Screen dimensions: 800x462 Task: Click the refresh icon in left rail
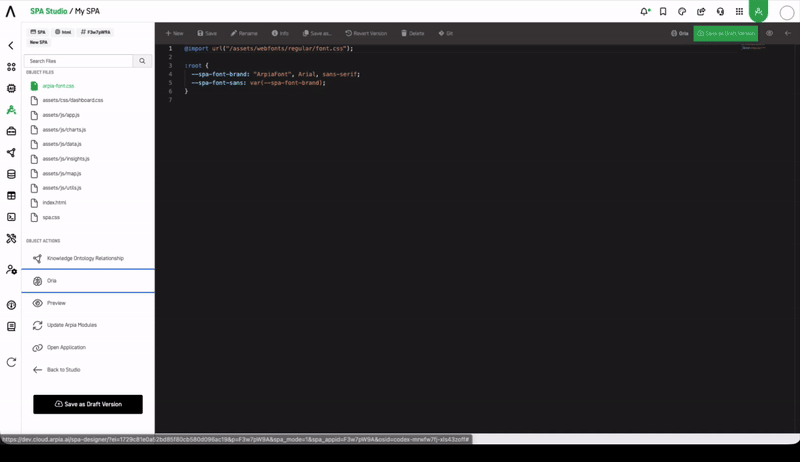click(11, 362)
